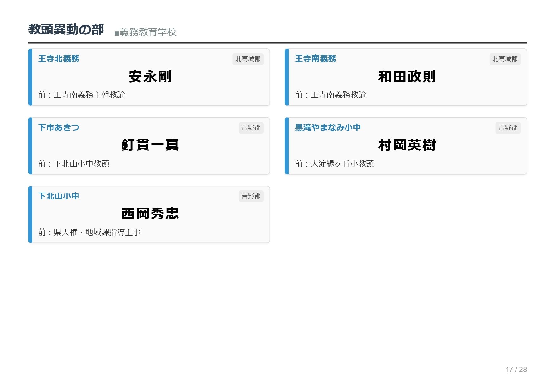Click the name 安永剛
The image size is (555, 392).
[x=150, y=77]
